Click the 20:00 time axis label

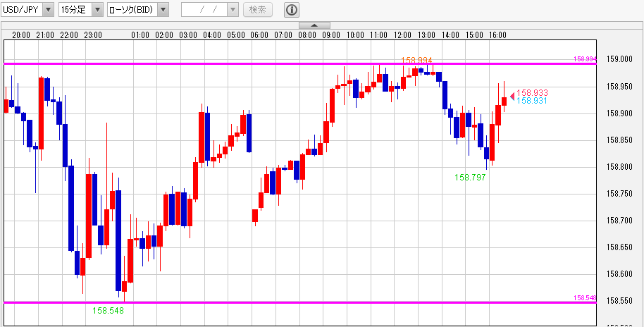pos(21,35)
